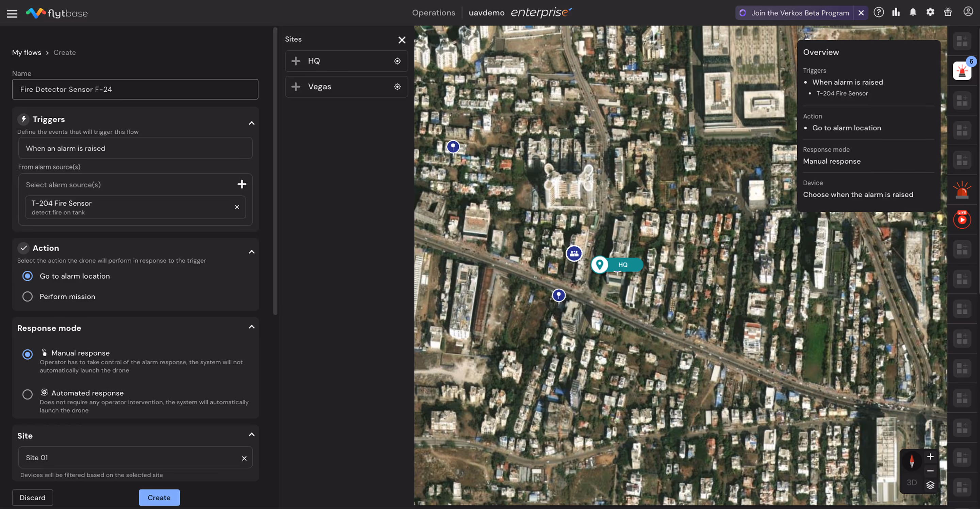Open the hamburger navigation menu

coord(12,13)
